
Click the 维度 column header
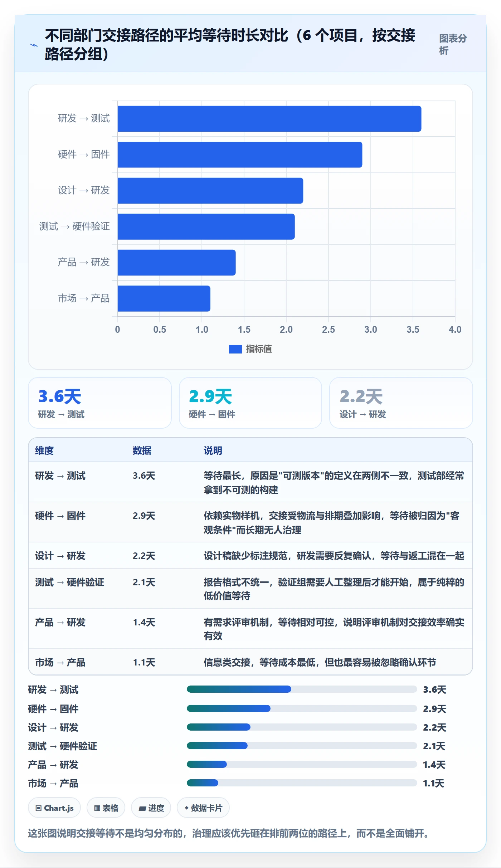pyautogui.click(x=44, y=450)
